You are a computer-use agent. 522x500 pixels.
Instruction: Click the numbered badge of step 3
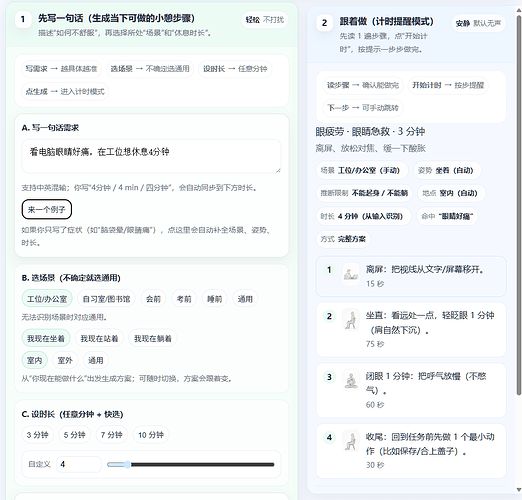pyautogui.click(x=329, y=377)
